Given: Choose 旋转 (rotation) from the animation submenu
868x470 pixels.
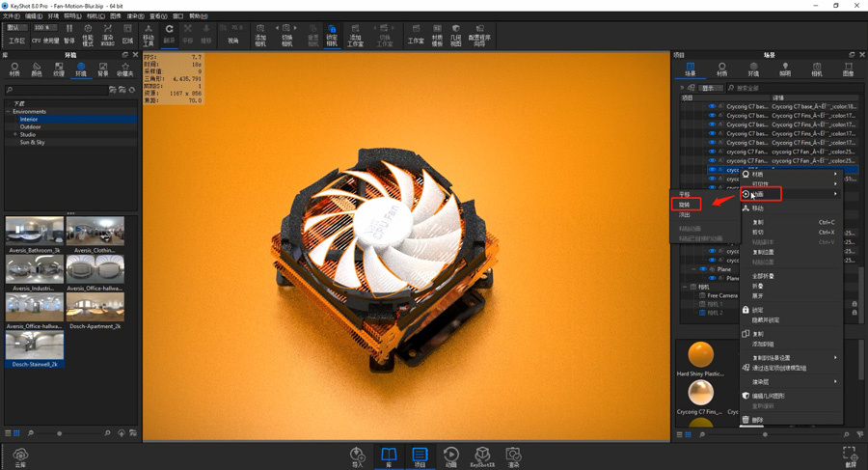Looking at the screenshot, I should 686,205.
